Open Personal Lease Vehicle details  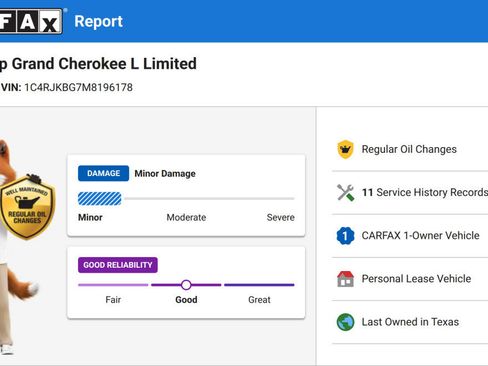click(x=410, y=279)
